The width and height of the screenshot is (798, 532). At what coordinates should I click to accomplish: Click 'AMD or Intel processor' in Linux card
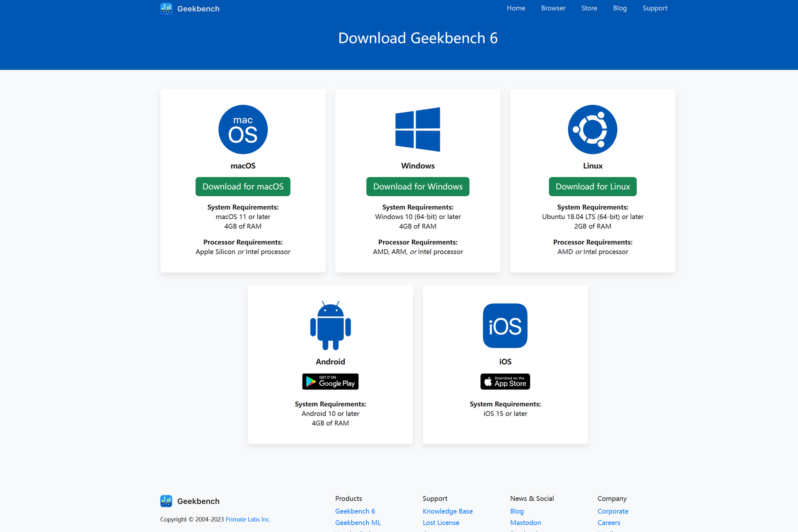tap(593, 252)
